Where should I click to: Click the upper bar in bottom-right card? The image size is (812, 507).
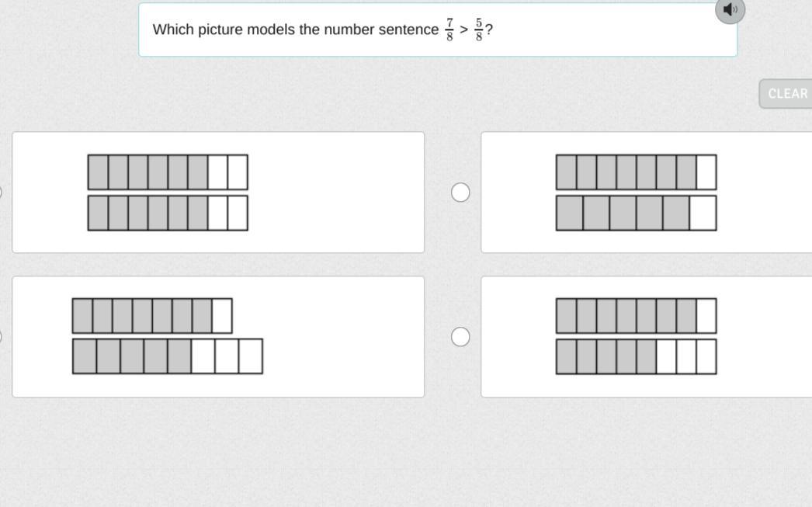pos(636,316)
